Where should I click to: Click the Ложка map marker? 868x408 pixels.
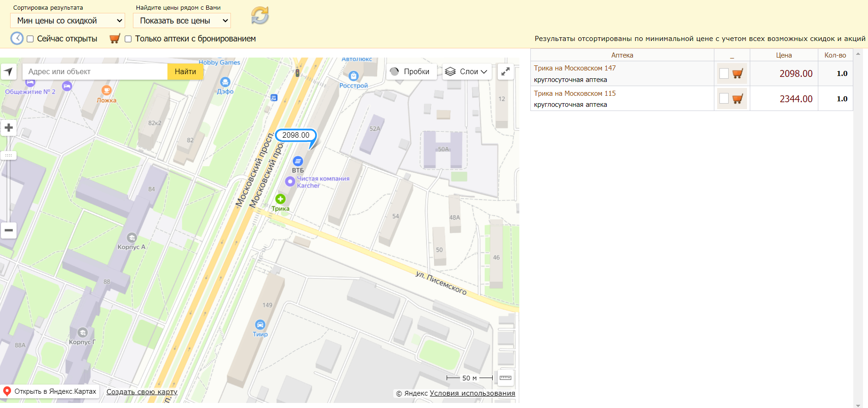107,90
